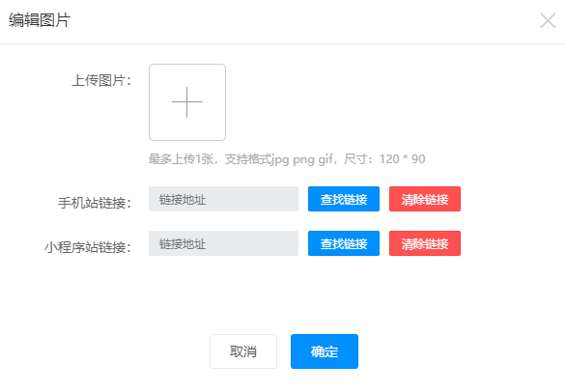This screenshot has height=392, width=566.
Task: Click 清除链接 for the 小程序站链接 row
Action: (x=425, y=243)
